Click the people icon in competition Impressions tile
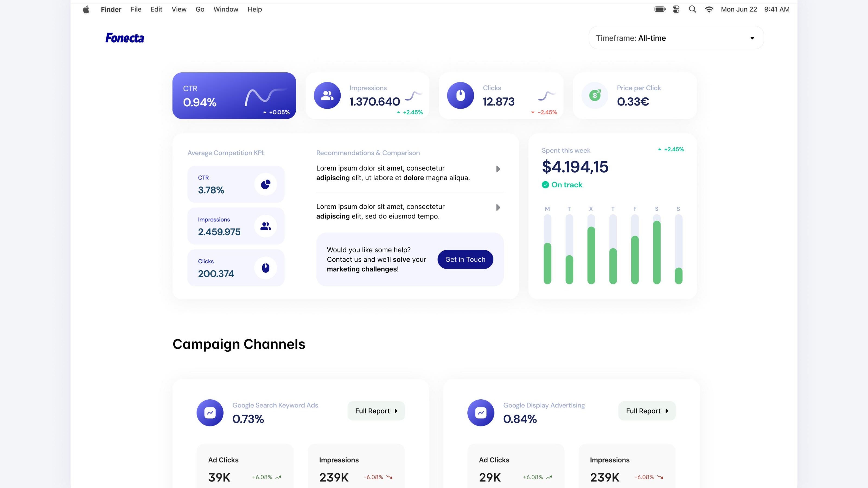This screenshot has height=488, width=868. click(x=266, y=226)
